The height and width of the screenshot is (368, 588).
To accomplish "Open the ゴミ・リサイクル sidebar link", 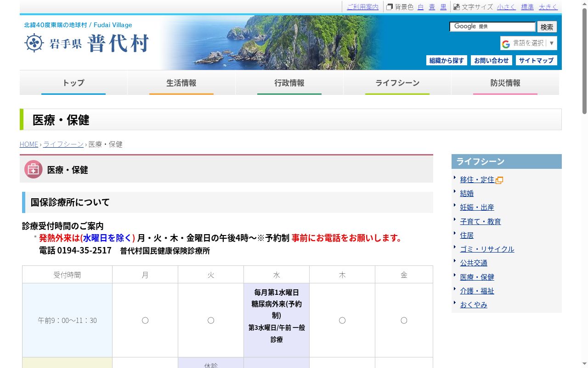I will [487, 249].
